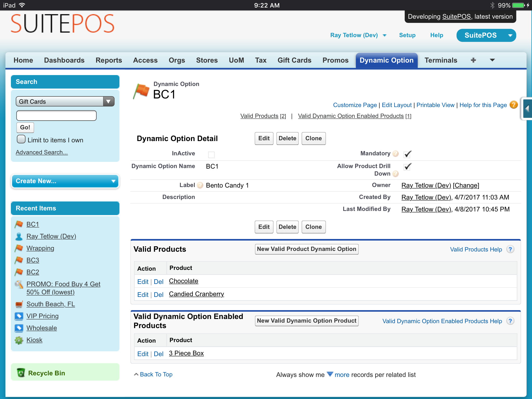
Task: Click the search input field
Action: click(56, 116)
